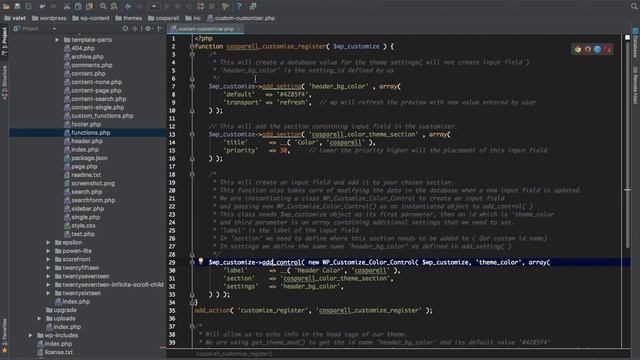Click the Save All toolbar icon

coord(17,6)
